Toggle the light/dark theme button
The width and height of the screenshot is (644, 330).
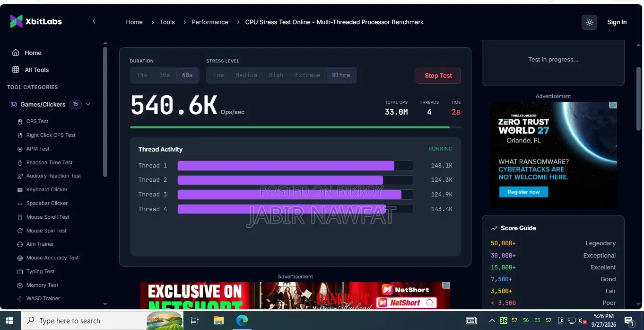589,22
